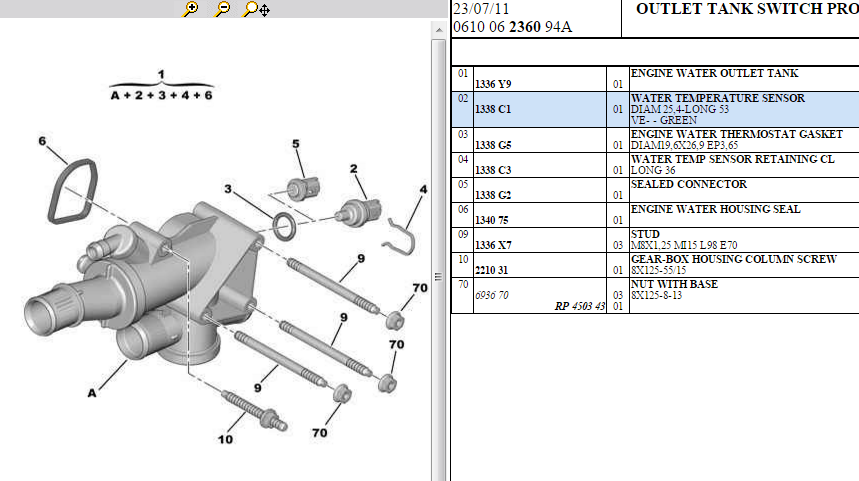This screenshot has width=859, height=481.
Task: Click callout label 4 on diagram
Action: (423, 190)
